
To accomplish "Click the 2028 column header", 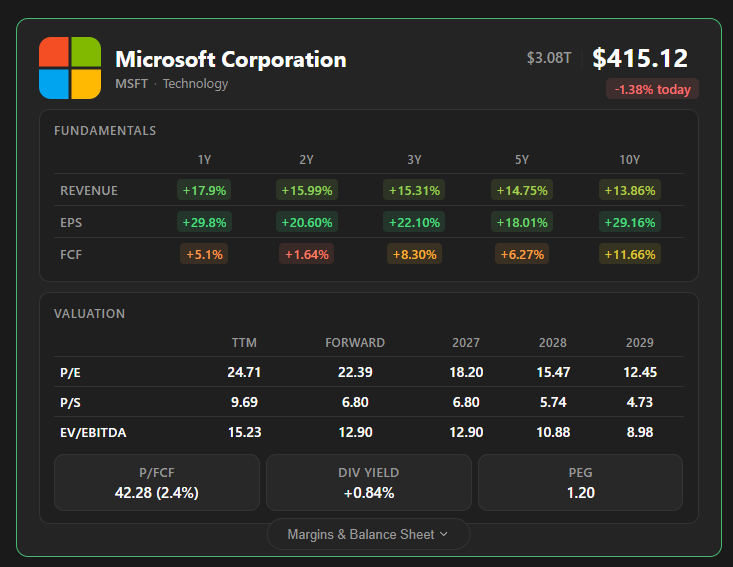I will coord(553,343).
